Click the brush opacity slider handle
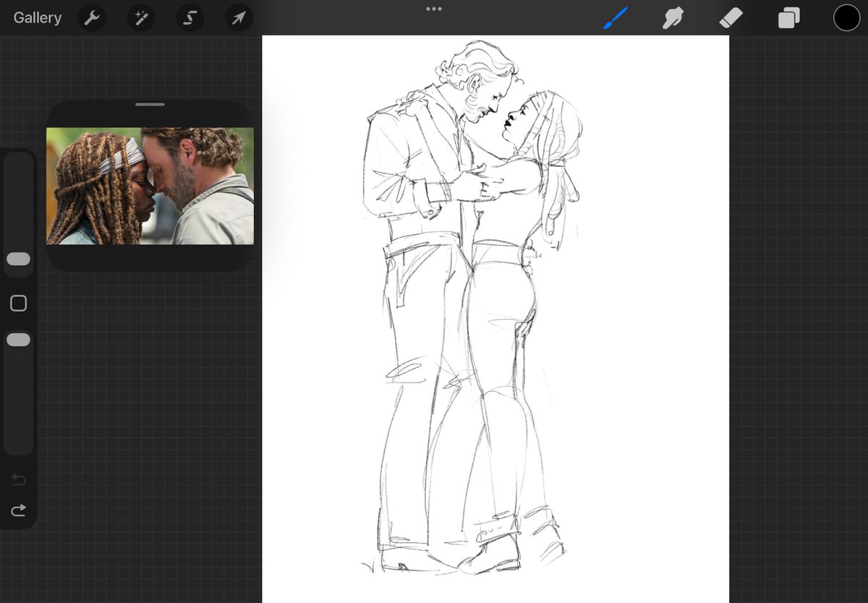This screenshot has width=868, height=603. pyautogui.click(x=19, y=340)
